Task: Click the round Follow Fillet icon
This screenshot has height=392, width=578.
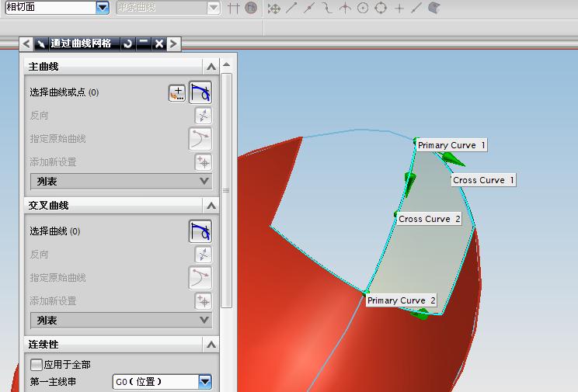Action: click(251, 8)
